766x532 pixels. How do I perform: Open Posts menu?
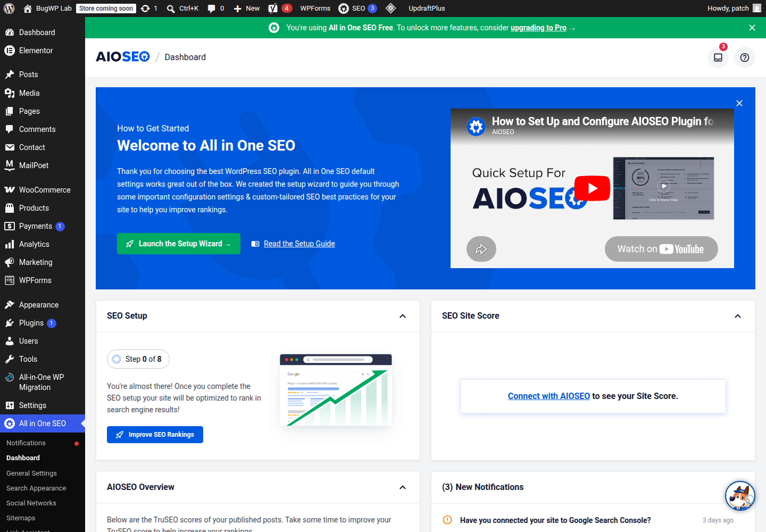click(x=43, y=74)
